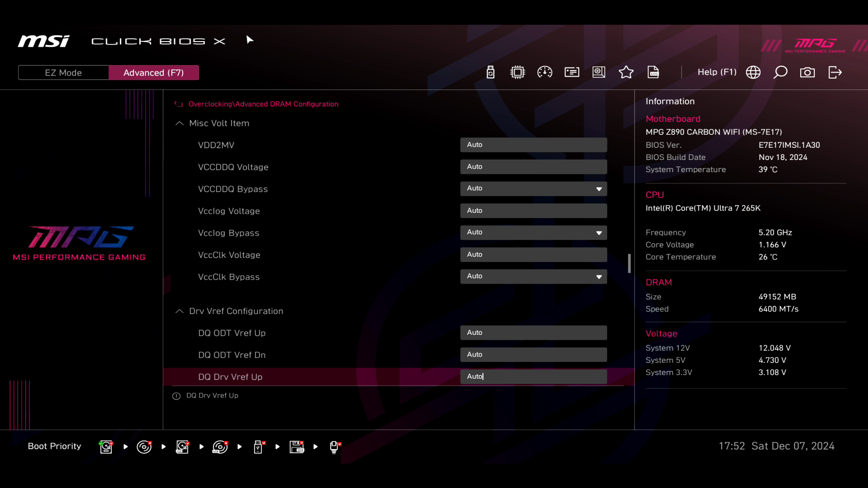This screenshot has width=868, height=488.
Task: Click the CPU chip icon in toolbar
Action: (517, 72)
